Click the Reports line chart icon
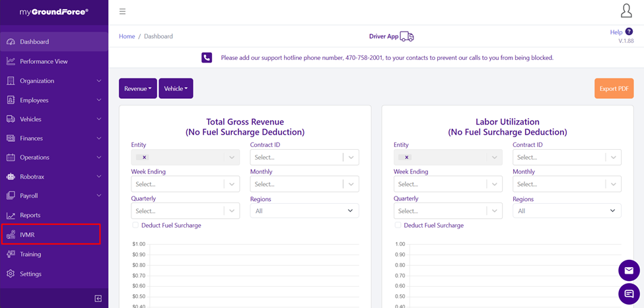 tap(11, 215)
